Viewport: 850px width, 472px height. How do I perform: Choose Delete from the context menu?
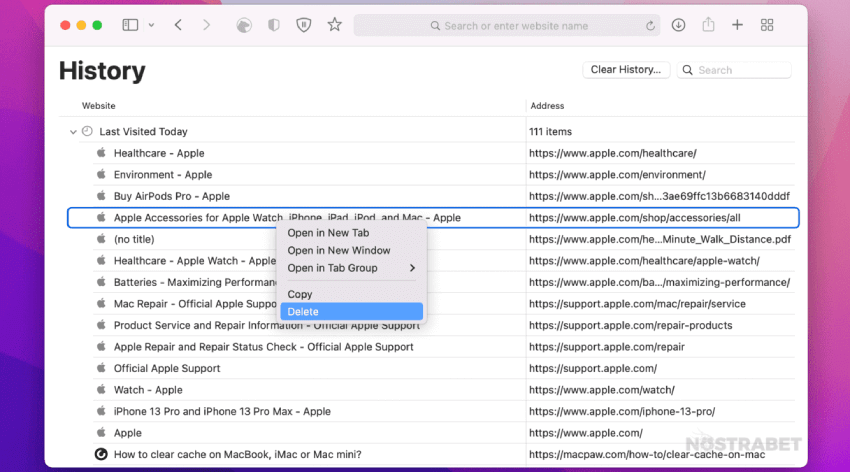tap(351, 312)
